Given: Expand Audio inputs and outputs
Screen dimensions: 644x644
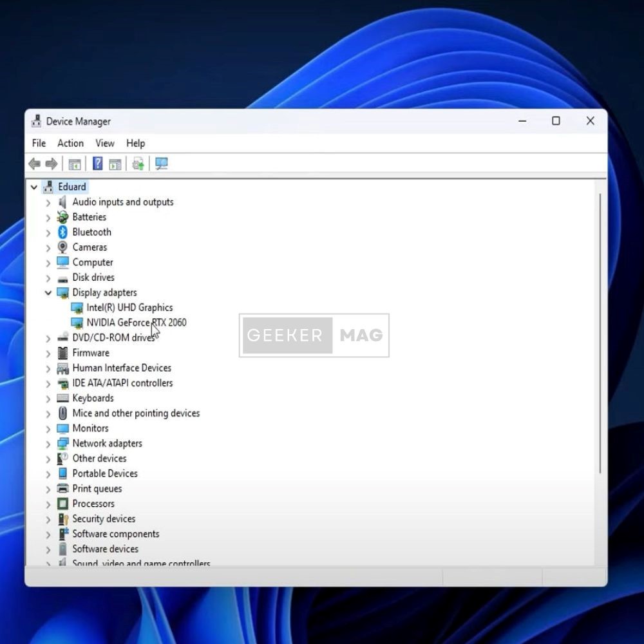Looking at the screenshot, I should (x=48, y=202).
